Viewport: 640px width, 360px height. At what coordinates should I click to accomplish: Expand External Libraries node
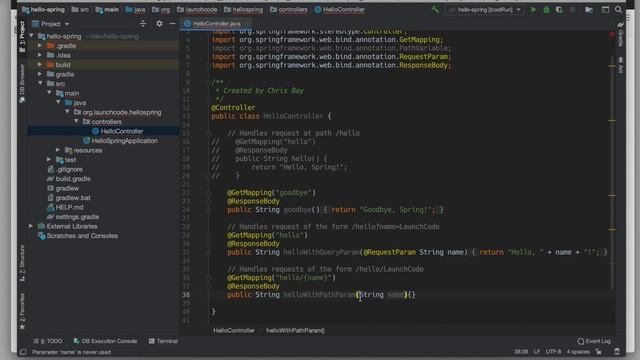pyautogui.click(x=31, y=226)
